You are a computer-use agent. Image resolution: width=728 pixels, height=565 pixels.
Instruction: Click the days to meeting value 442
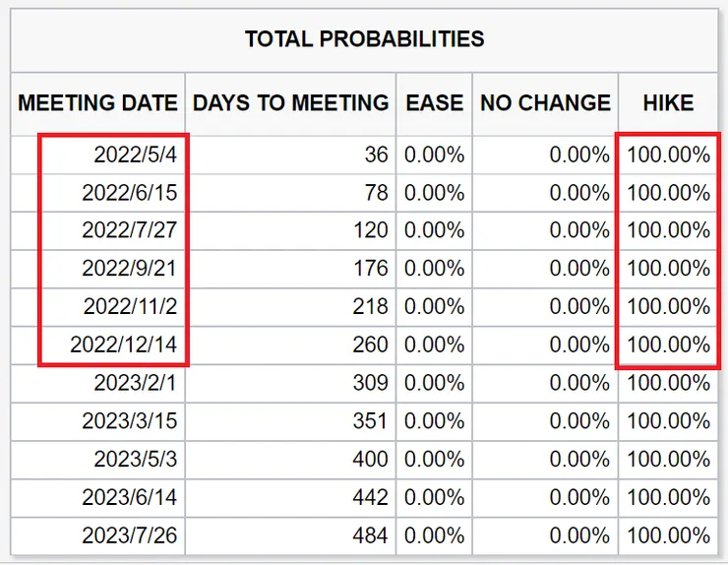[x=370, y=497]
